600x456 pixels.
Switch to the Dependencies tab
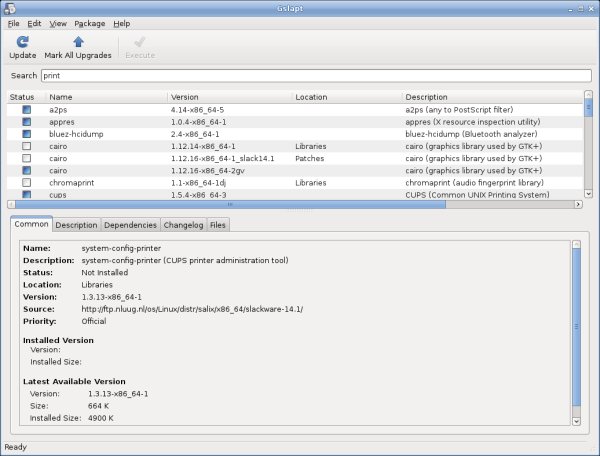pos(130,225)
